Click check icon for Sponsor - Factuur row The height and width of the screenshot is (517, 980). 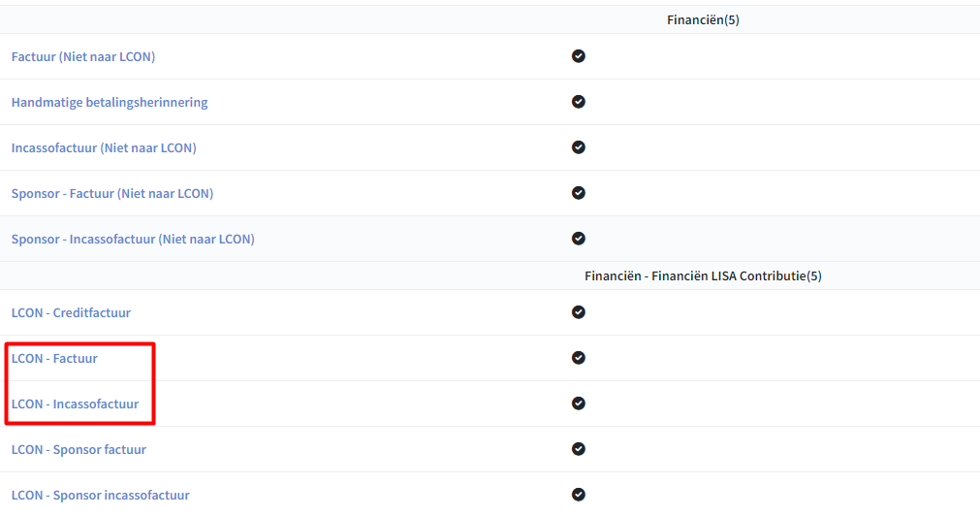579,193
